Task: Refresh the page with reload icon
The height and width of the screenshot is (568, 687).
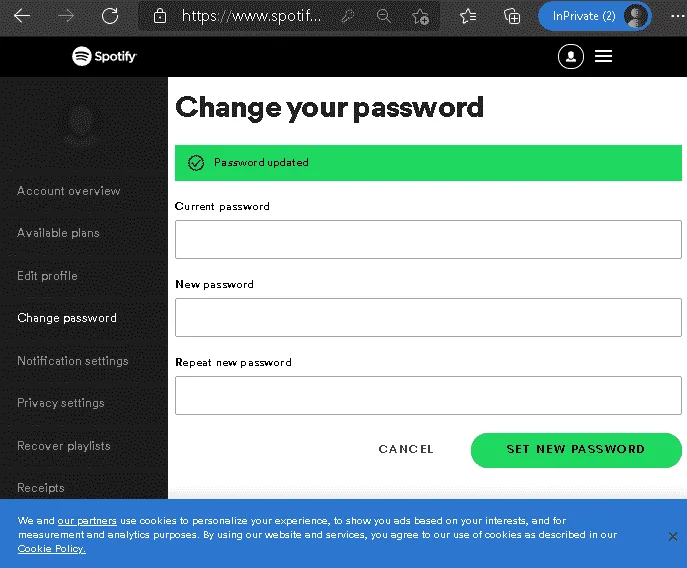Action: (110, 16)
